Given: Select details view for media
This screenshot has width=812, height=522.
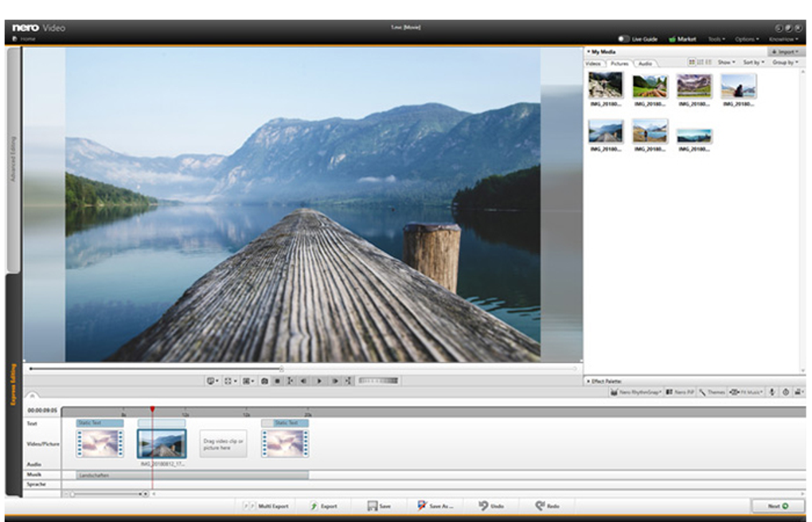Looking at the screenshot, I should tap(709, 62).
